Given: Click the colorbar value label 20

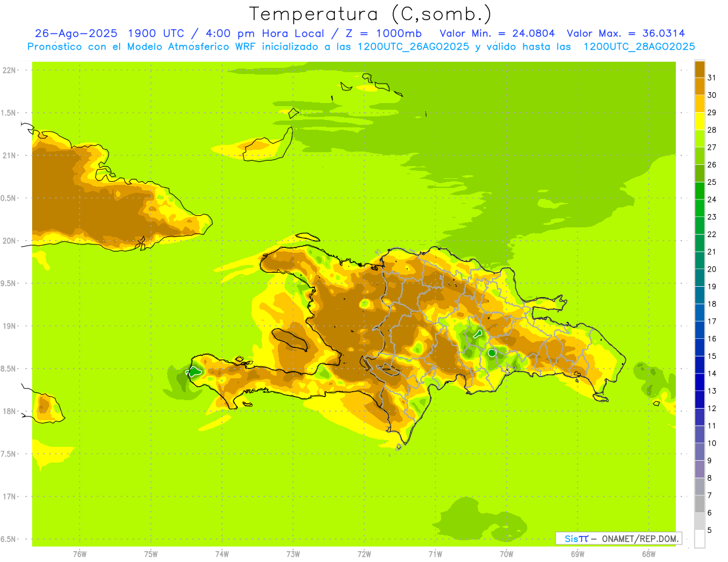Looking at the screenshot, I should pyautogui.click(x=712, y=269).
